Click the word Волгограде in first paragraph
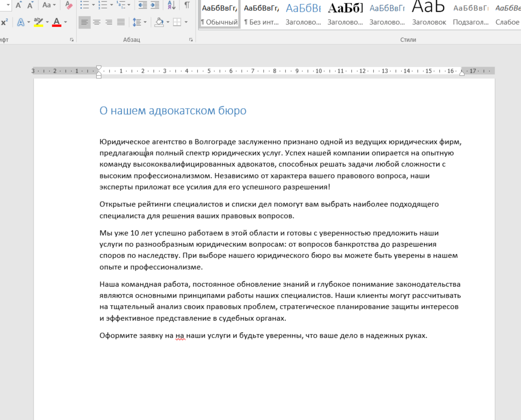Viewport: 521px width, 420px height. [215, 142]
